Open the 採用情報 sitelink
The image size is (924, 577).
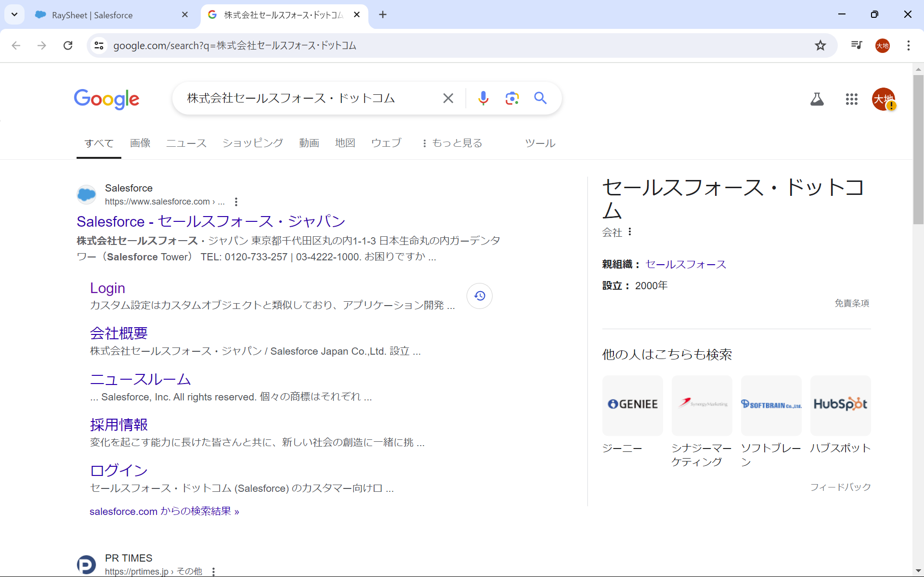pyautogui.click(x=119, y=424)
